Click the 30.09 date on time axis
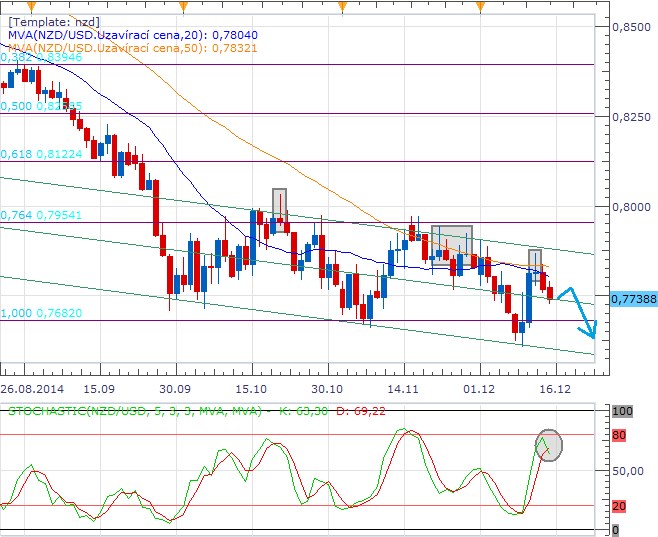658x537 pixels. click(x=175, y=387)
